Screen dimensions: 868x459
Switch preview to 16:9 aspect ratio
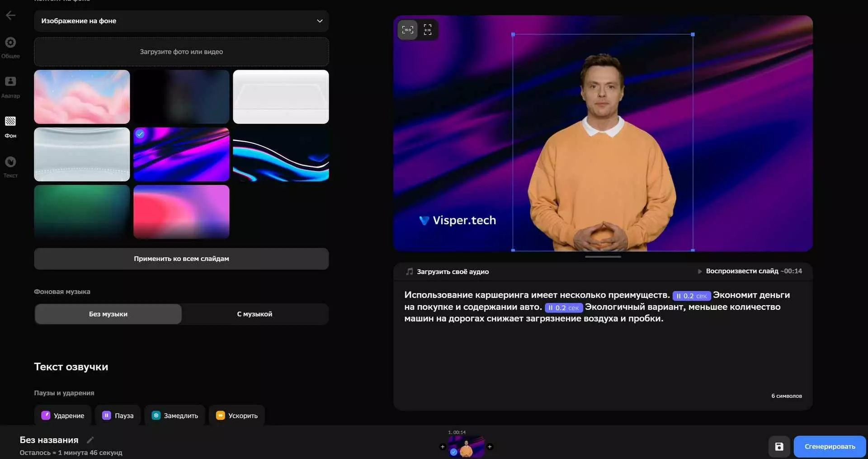[408, 30]
